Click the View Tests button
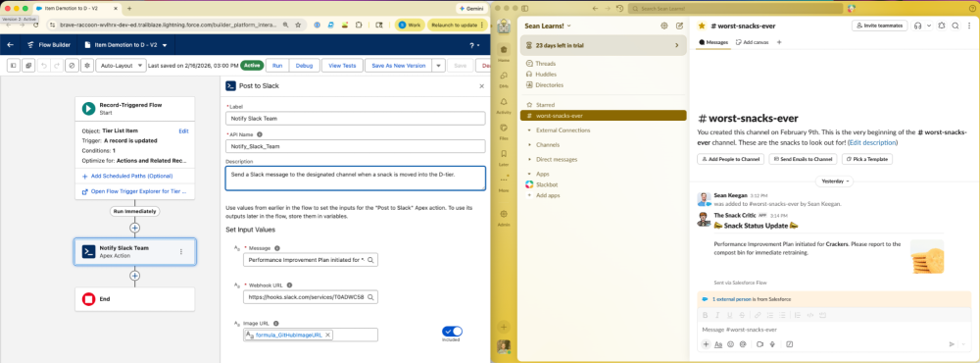 (x=342, y=65)
